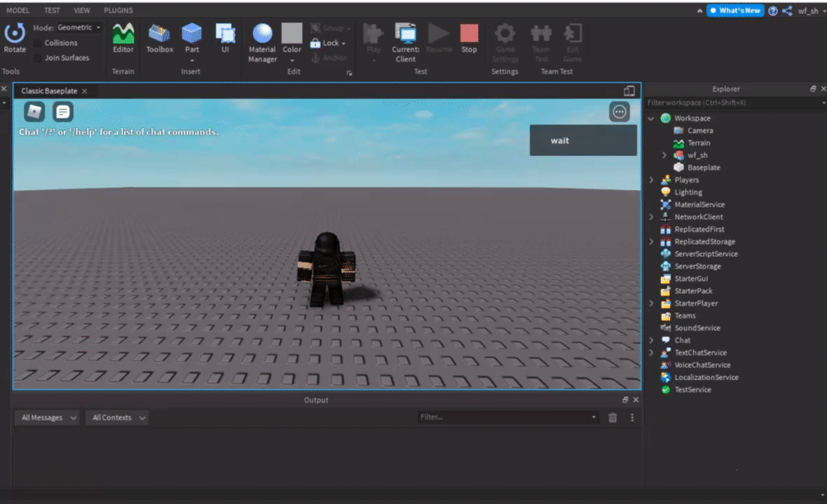Open the Terrain Editor
The height and width of the screenshot is (504, 827).
click(123, 38)
